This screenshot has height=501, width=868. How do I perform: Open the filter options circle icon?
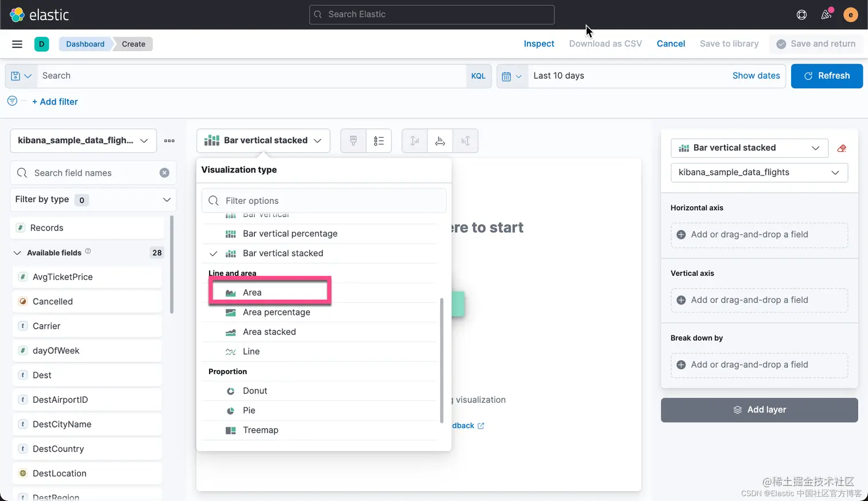pyautogui.click(x=12, y=101)
